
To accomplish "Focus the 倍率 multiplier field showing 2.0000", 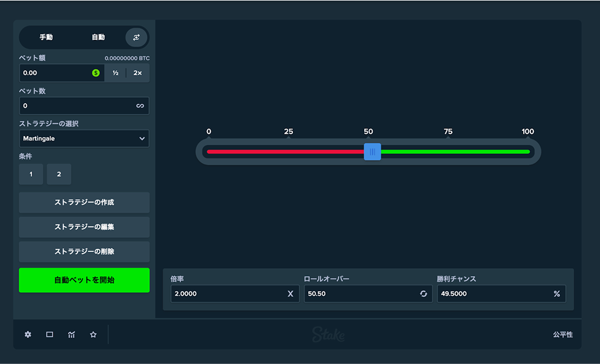I will (x=235, y=294).
